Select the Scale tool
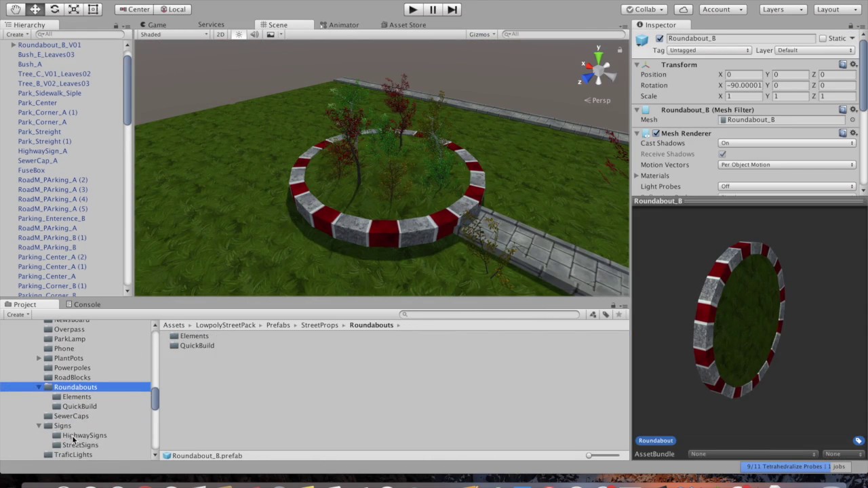The image size is (868, 488). pos(74,9)
